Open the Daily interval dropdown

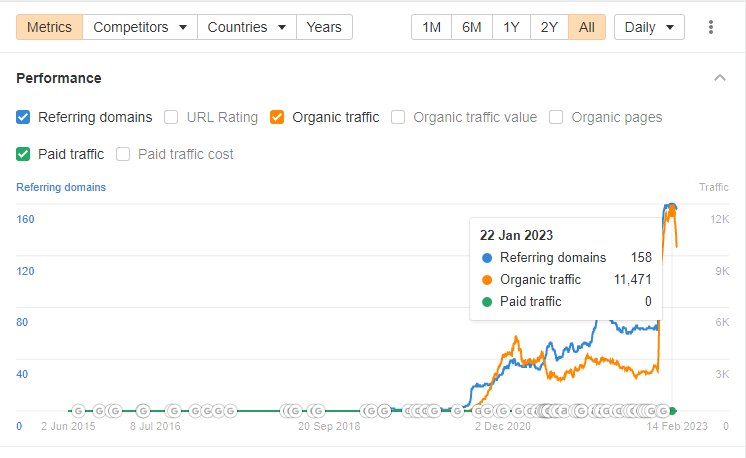(648, 27)
